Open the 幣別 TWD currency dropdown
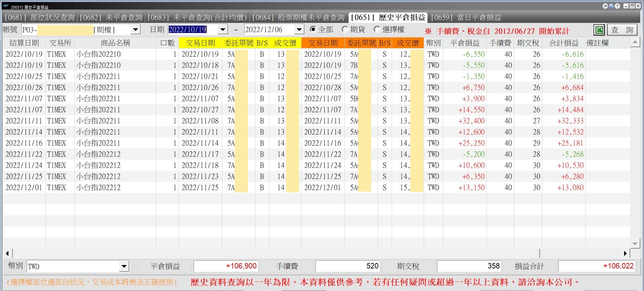The image size is (644, 291). pos(124,266)
